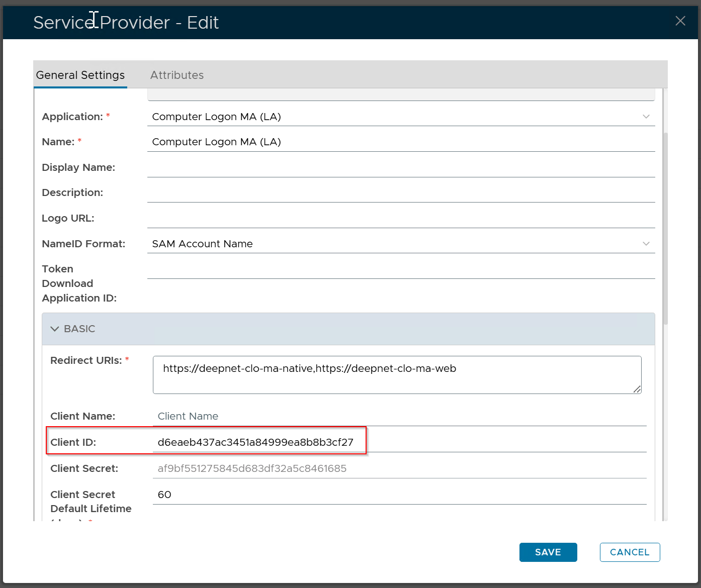Click the Description input field
The height and width of the screenshot is (588, 701).
pos(400,193)
